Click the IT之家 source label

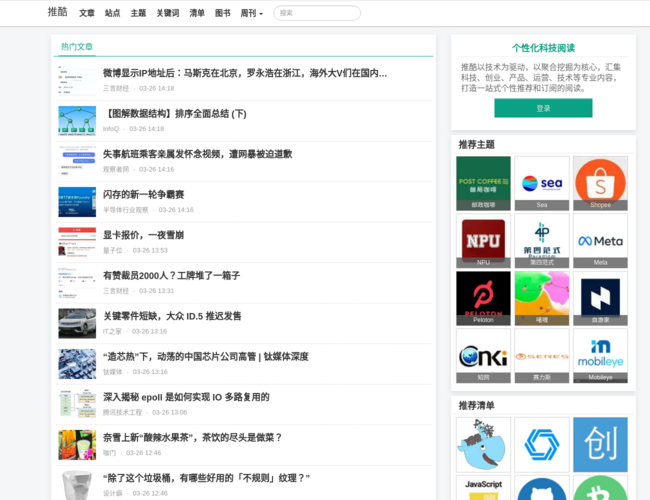click(112, 331)
